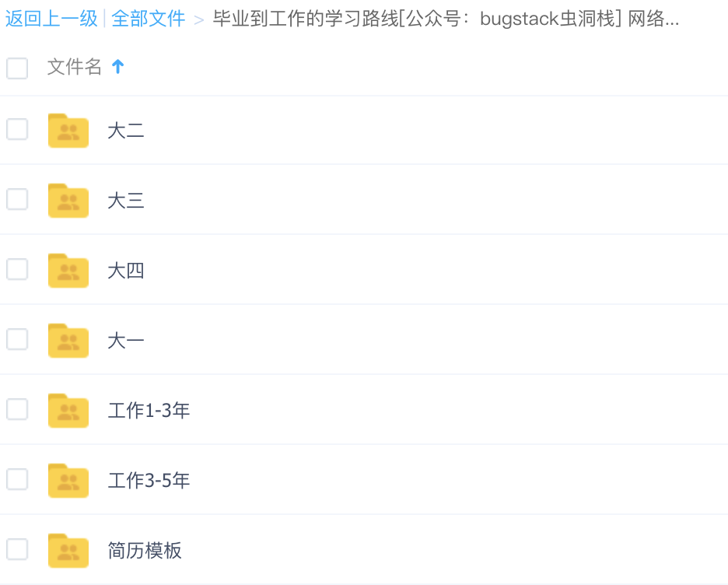Click the 简历模板 folder icon
728x585 pixels.
pyautogui.click(x=68, y=551)
